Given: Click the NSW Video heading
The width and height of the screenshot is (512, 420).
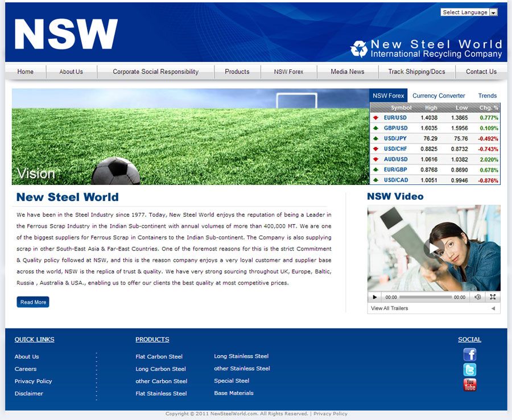Looking at the screenshot, I should tap(395, 196).
